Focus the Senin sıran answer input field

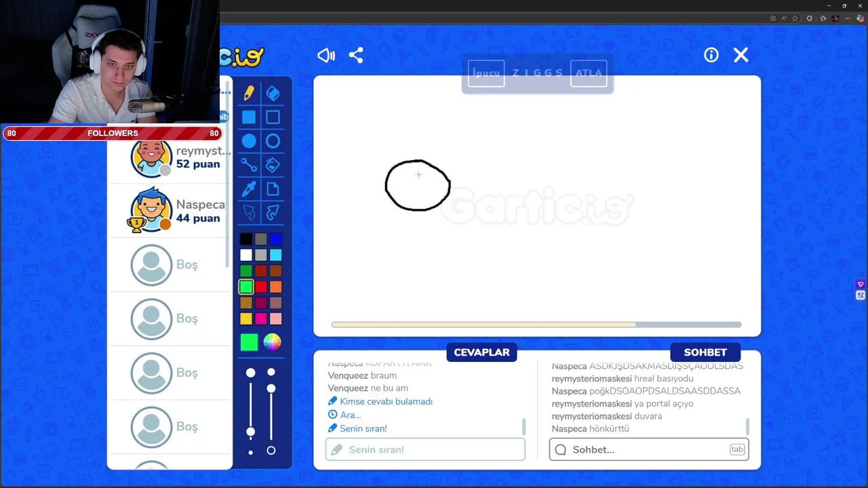(x=425, y=449)
